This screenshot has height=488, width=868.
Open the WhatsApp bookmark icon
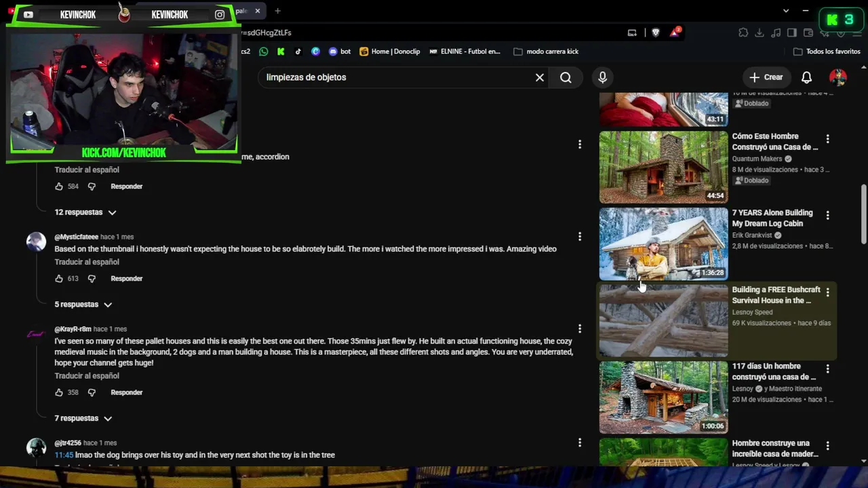[x=264, y=52]
